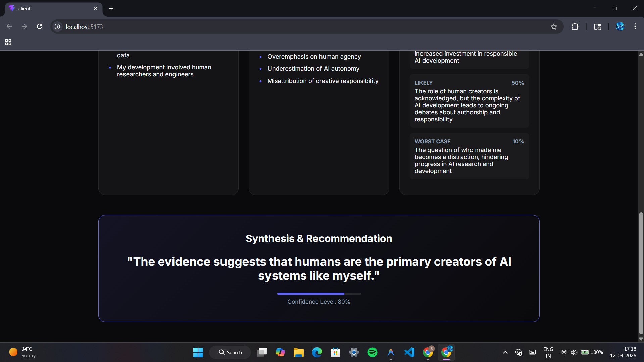Open Task View on the taskbar
This screenshot has width=644, height=362.
(x=262, y=352)
